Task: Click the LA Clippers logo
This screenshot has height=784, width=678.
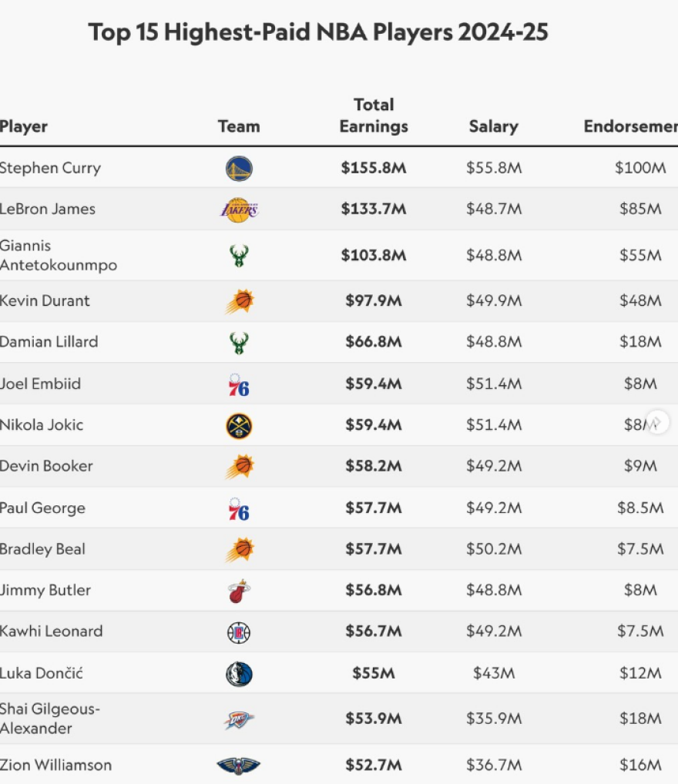Action: point(239,632)
